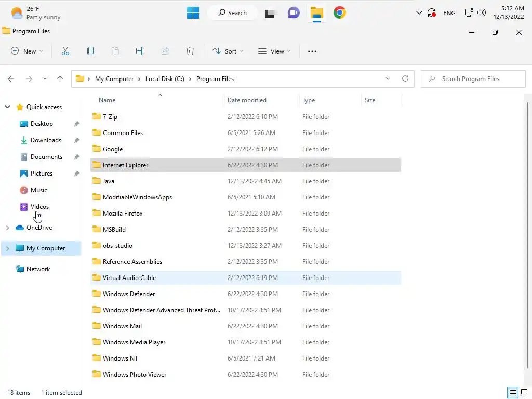Click the Rename icon in toolbar
This screenshot has height=399, width=532.
[140, 51]
